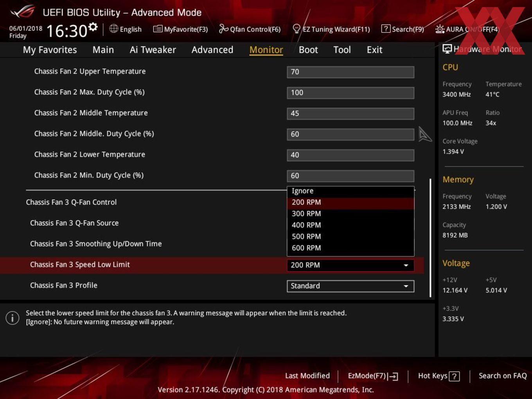
Task: Click the MyFavorite list icon
Action: (158, 29)
